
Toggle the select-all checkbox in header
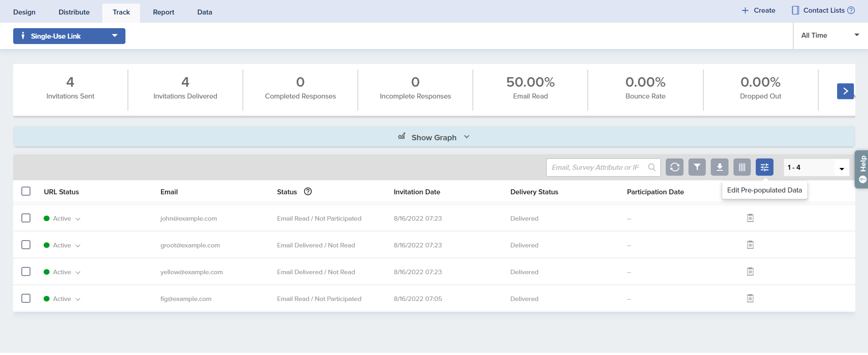[26, 192]
